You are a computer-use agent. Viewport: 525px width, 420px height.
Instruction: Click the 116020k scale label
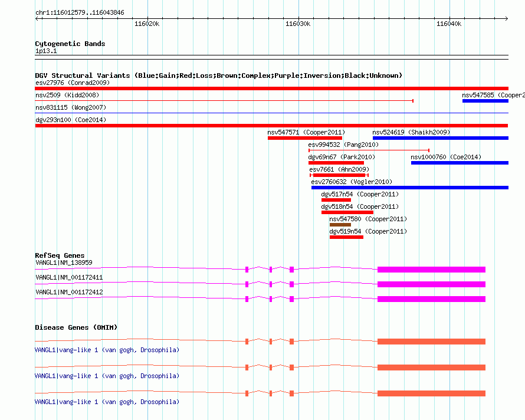[x=147, y=24]
